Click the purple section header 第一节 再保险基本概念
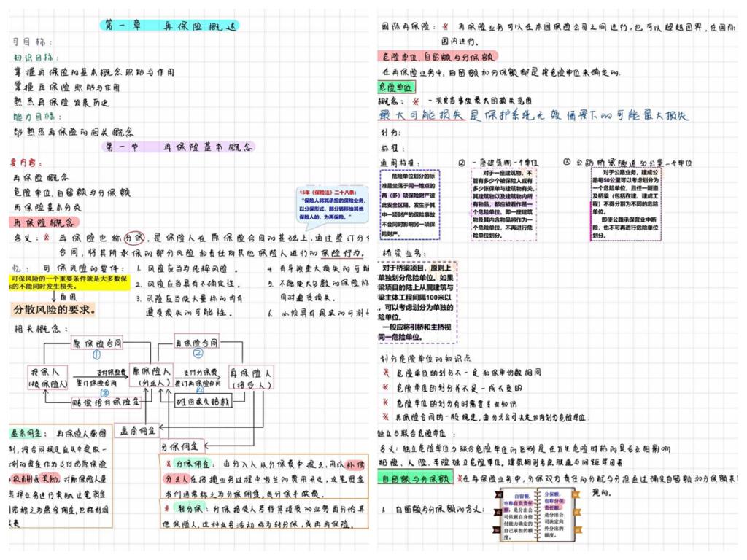This screenshot has height=560, width=747. point(179,147)
